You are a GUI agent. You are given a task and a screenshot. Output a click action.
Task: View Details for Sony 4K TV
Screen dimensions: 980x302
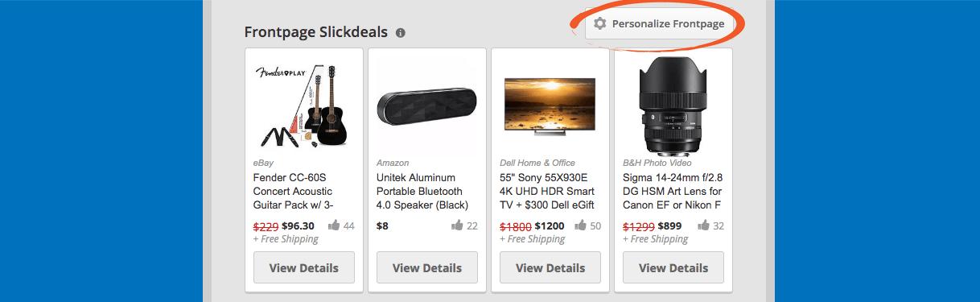coord(550,267)
